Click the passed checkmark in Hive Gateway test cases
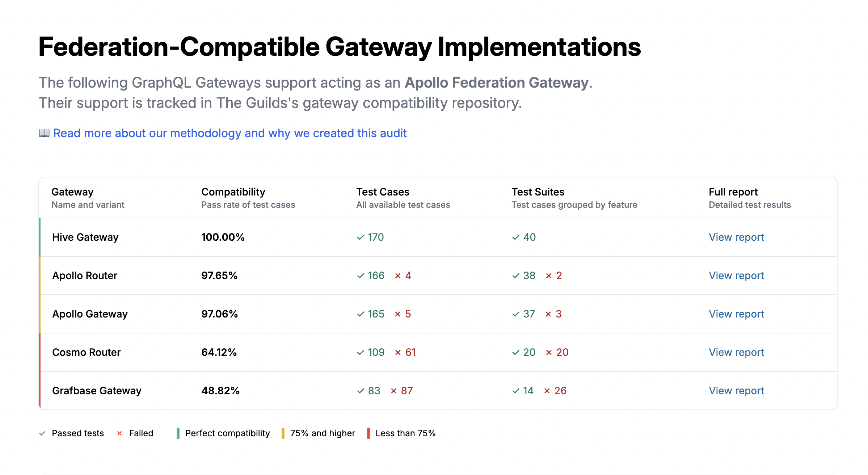The height and width of the screenshot is (475, 868). click(x=361, y=237)
